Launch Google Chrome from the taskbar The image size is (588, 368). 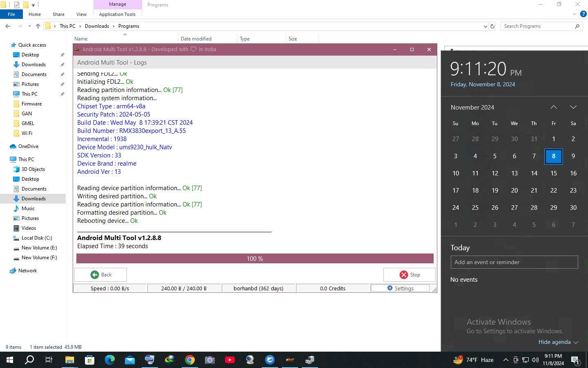click(189, 360)
